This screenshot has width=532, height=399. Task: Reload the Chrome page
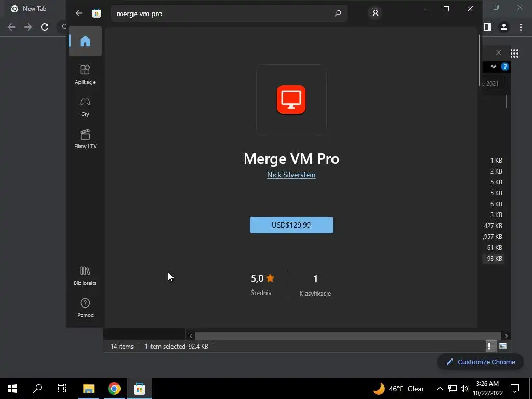click(x=45, y=27)
